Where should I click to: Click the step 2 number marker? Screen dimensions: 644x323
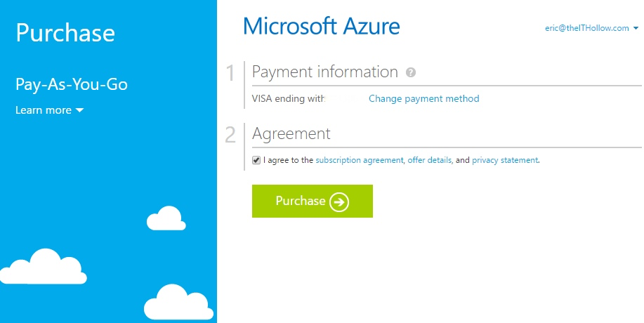(x=230, y=135)
